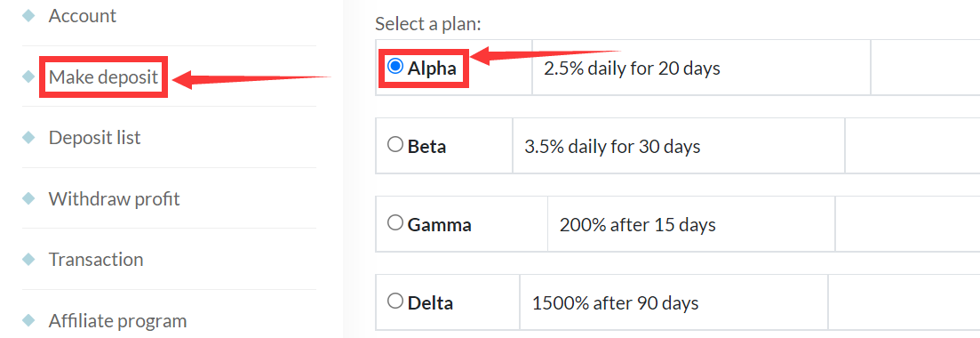Open the Account menu item
This screenshot has height=338, width=980.
tap(83, 16)
